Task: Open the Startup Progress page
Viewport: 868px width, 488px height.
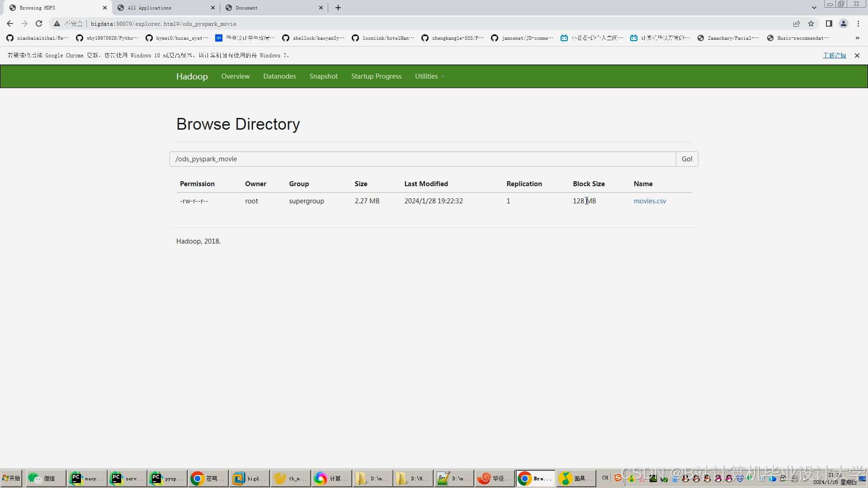Action: 376,76
